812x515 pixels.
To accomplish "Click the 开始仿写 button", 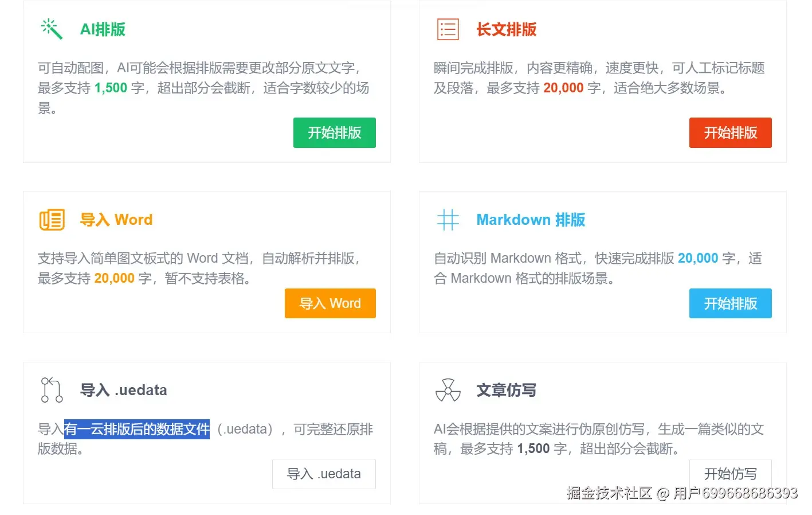I will [x=730, y=474].
